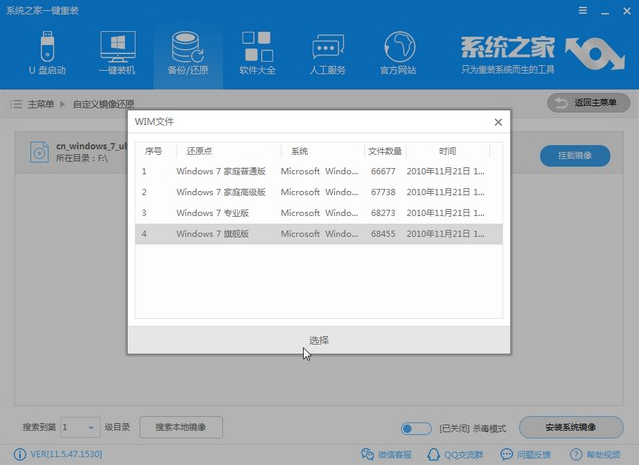The height and width of the screenshot is (465, 639).
Task: Click the 返回主菜单 button
Action: pyautogui.click(x=588, y=103)
